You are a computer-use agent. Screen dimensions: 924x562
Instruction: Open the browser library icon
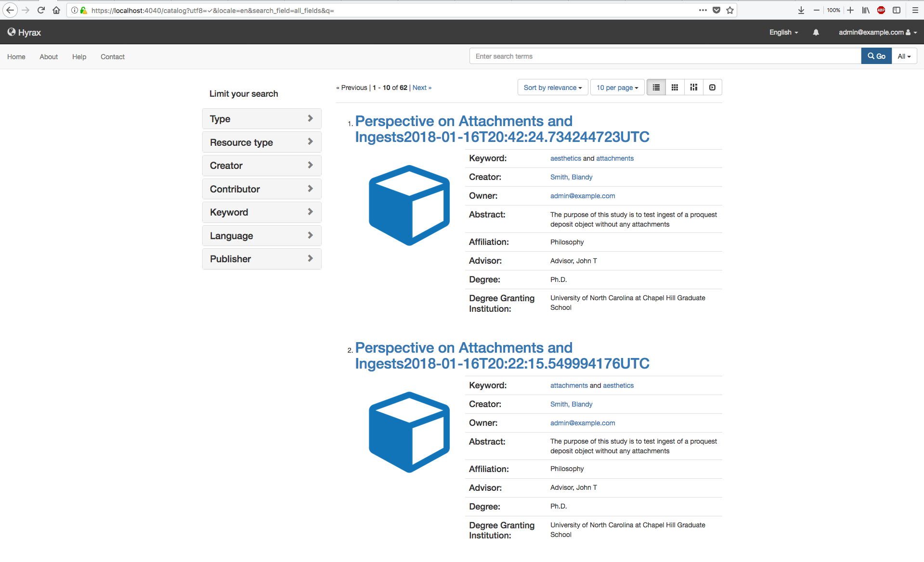(x=866, y=10)
